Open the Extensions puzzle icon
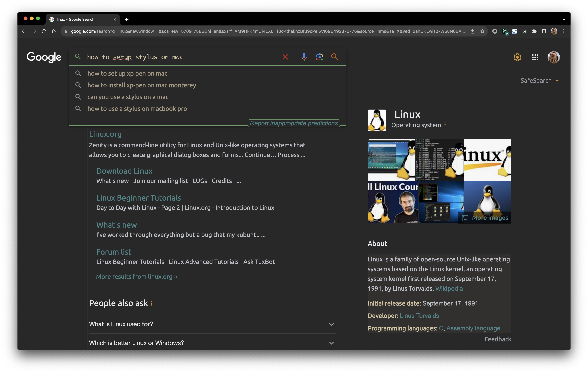Screen dimensions: 588x373 pos(534,31)
